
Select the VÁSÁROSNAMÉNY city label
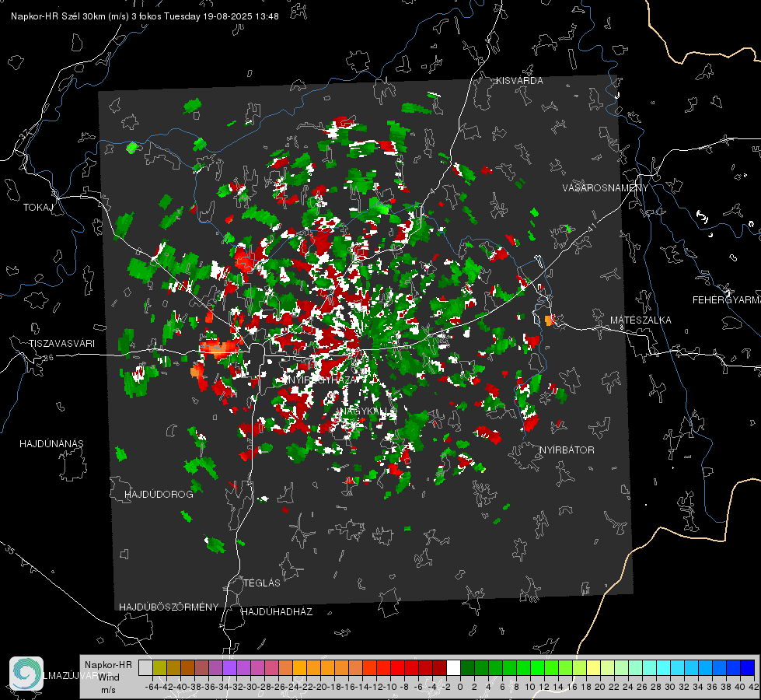coord(606,188)
